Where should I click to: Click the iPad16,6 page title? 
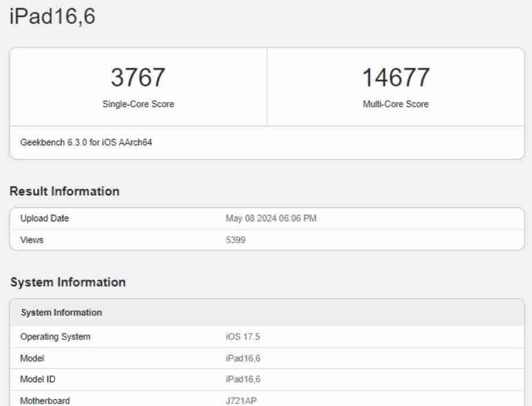click(x=52, y=16)
